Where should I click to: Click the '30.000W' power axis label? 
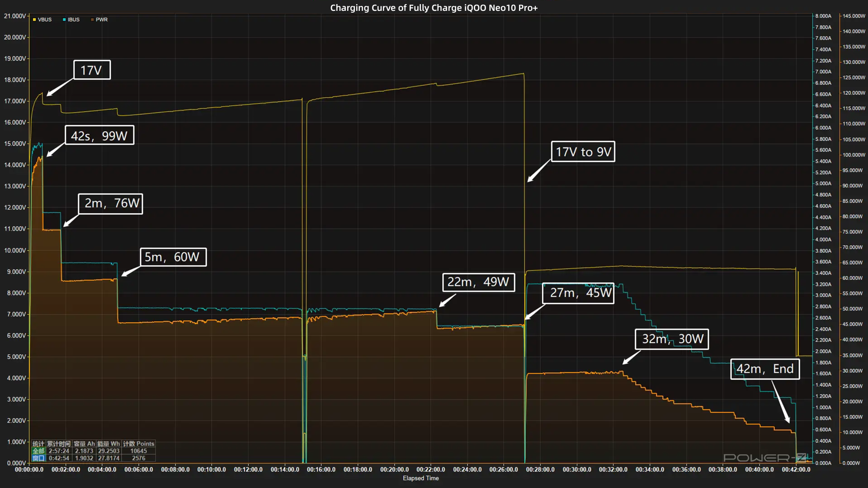pos(852,371)
